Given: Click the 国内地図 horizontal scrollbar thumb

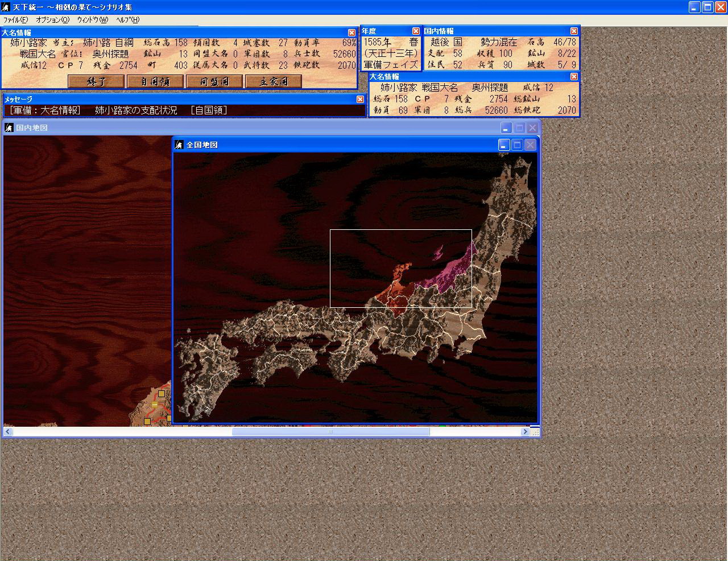Looking at the screenshot, I should coord(330,432).
